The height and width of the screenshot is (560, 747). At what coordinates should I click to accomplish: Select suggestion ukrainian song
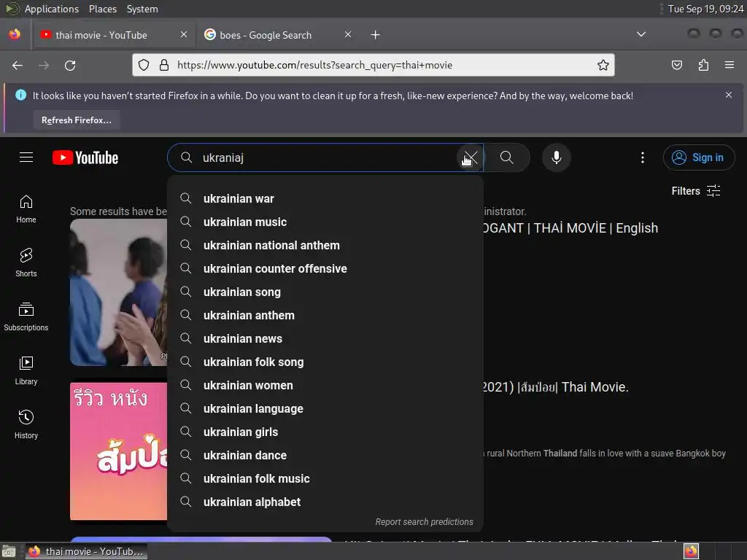click(325, 292)
